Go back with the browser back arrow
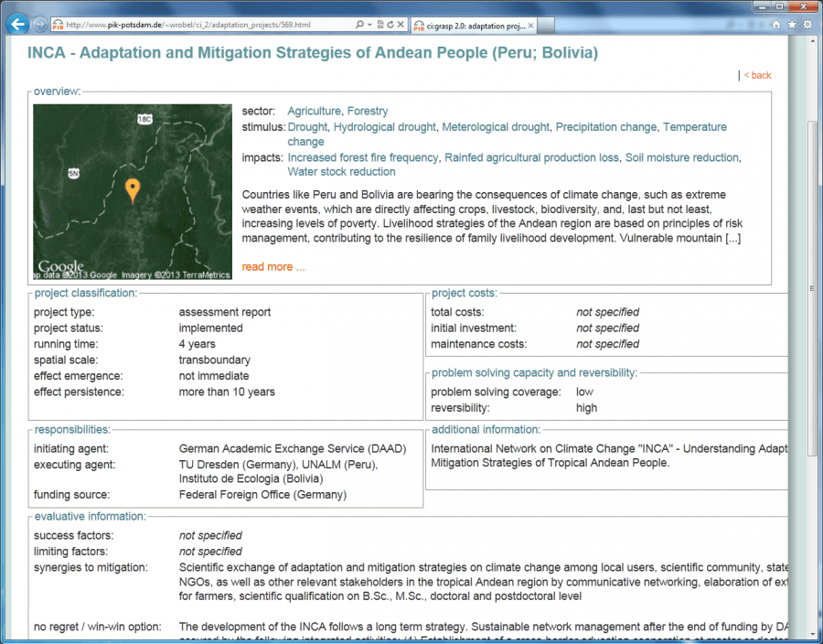Viewport: 823px width, 644px height. (18, 24)
